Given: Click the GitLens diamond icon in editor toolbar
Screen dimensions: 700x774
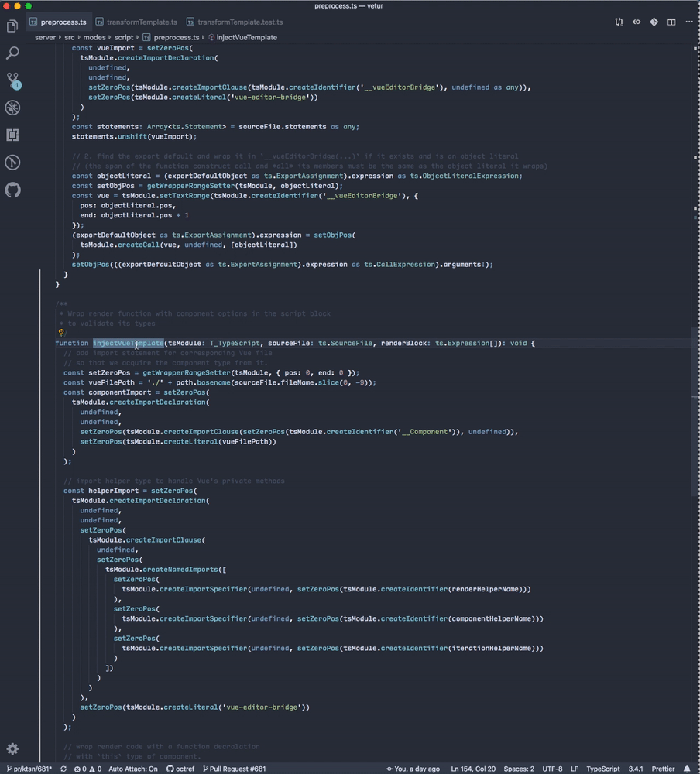Looking at the screenshot, I should tap(654, 22).
